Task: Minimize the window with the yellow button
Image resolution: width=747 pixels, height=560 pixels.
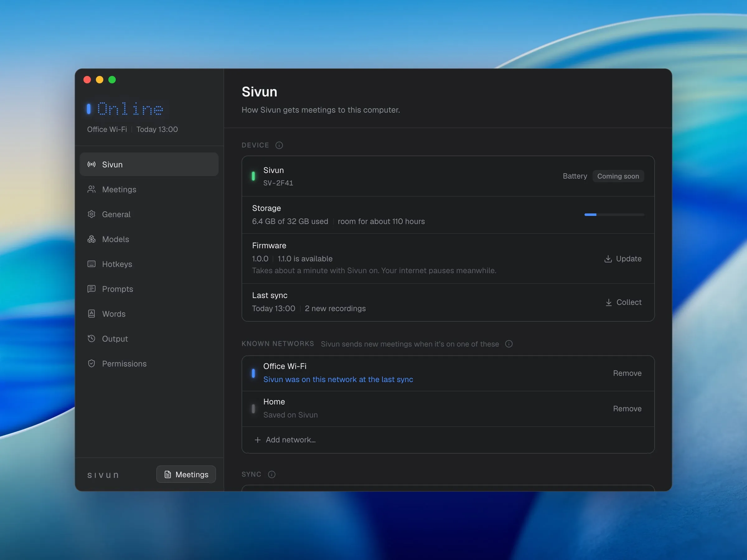Action: coord(100,80)
